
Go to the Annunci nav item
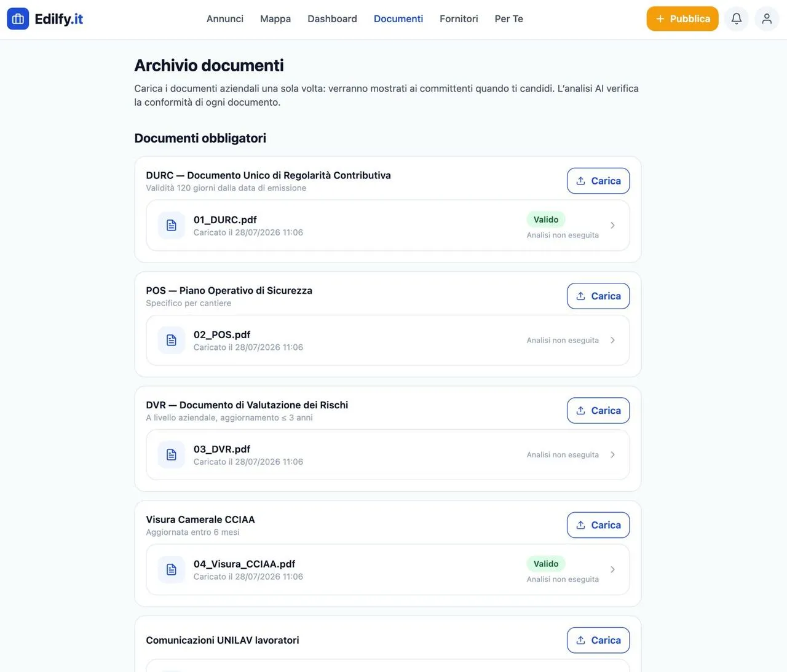pyautogui.click(x=225, y=18)
